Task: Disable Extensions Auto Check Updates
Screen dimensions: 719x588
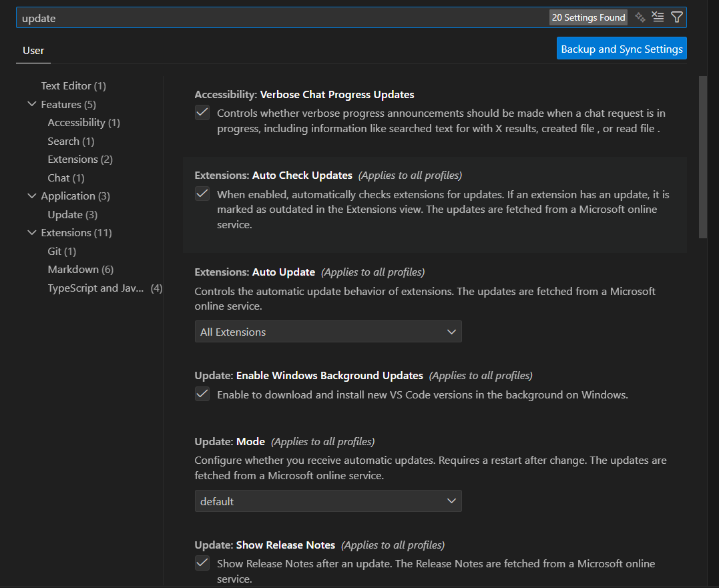Action: tap(202, 194)
